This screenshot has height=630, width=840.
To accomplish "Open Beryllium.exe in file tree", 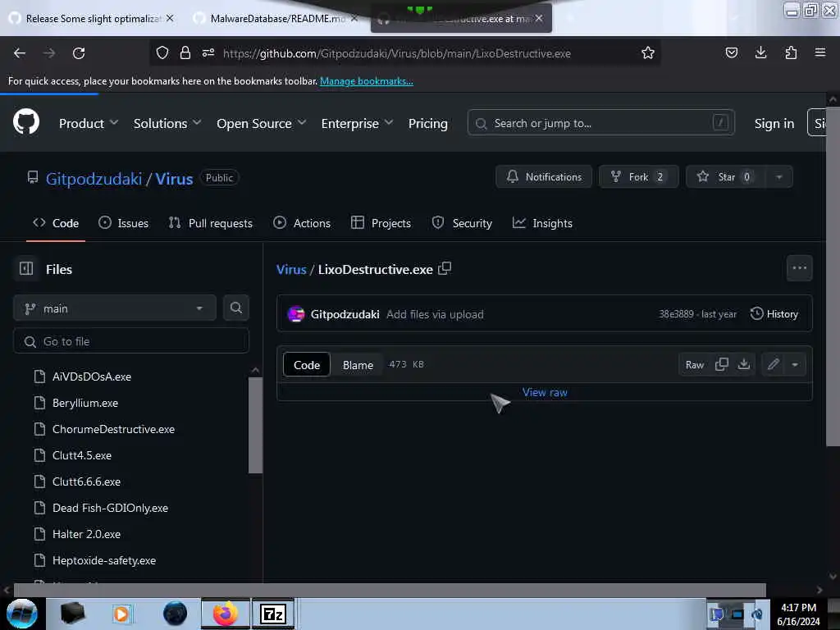I will pyautogui.click(x=85, y=403).
